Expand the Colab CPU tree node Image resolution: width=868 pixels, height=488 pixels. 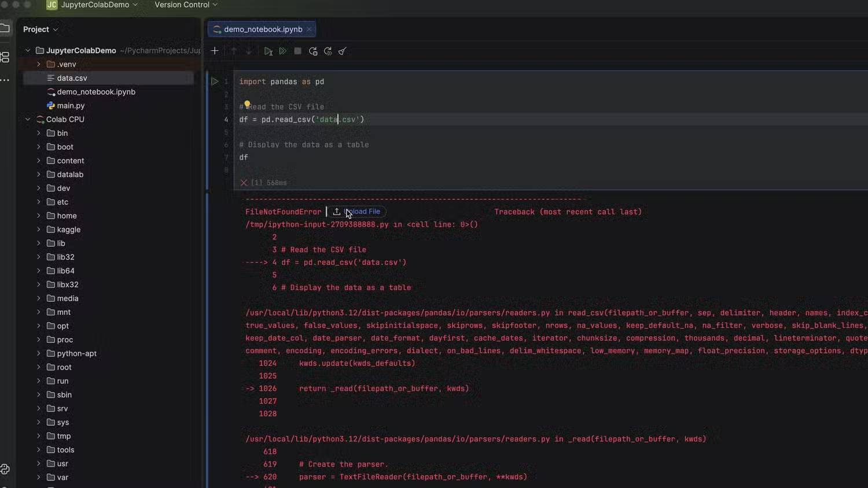(27, 119)
